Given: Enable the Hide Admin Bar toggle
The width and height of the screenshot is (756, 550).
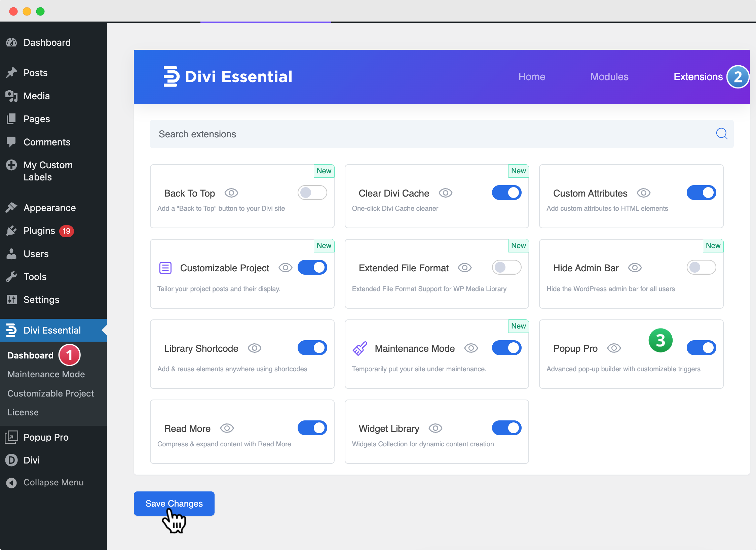Looking at the screenshot, I should (702, 267).
